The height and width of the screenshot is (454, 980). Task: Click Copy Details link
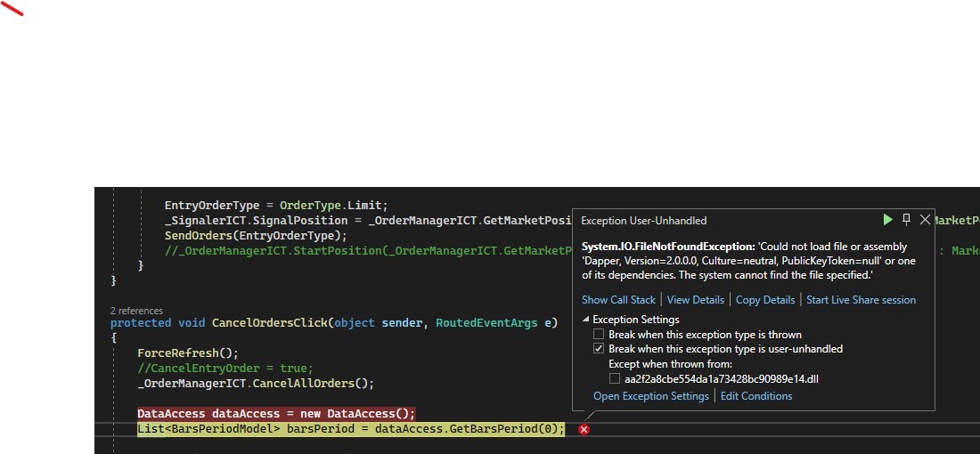pos(765,300)
